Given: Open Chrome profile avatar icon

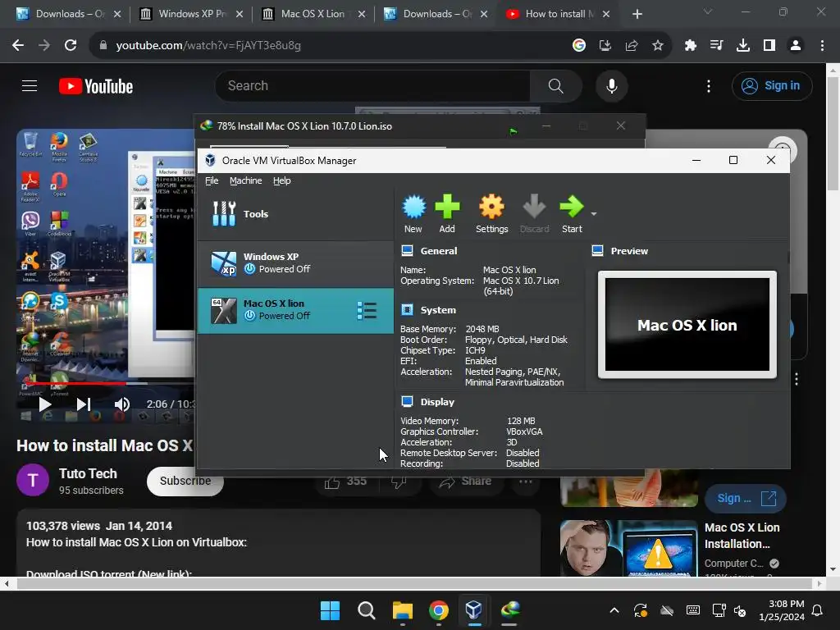Looking at the screenshot, I should [796, 46].
